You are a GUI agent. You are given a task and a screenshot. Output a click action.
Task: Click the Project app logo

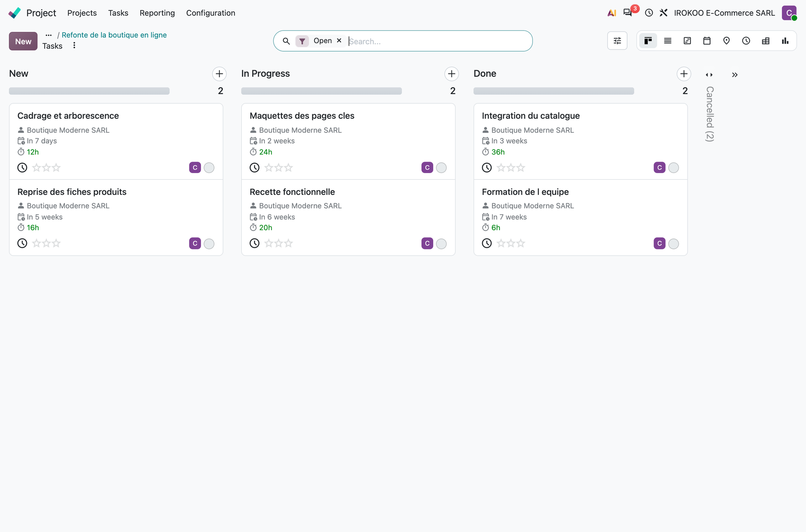pos(15,13)
